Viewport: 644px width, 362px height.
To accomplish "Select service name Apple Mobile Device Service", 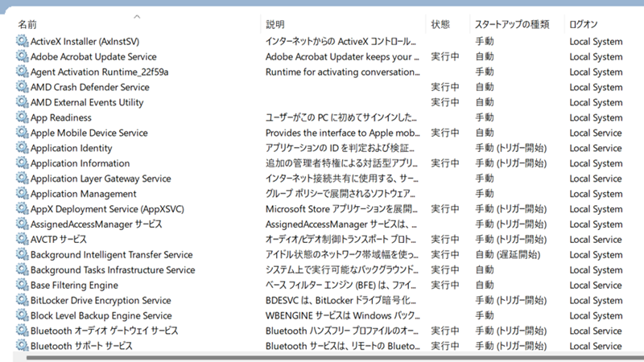I will pos(89,133).
